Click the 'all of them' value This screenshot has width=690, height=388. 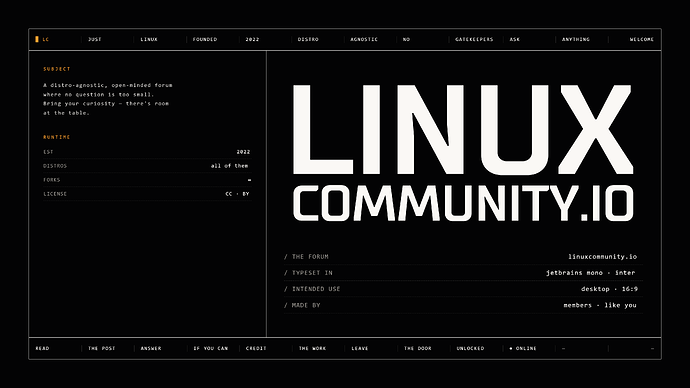[229, 166]
